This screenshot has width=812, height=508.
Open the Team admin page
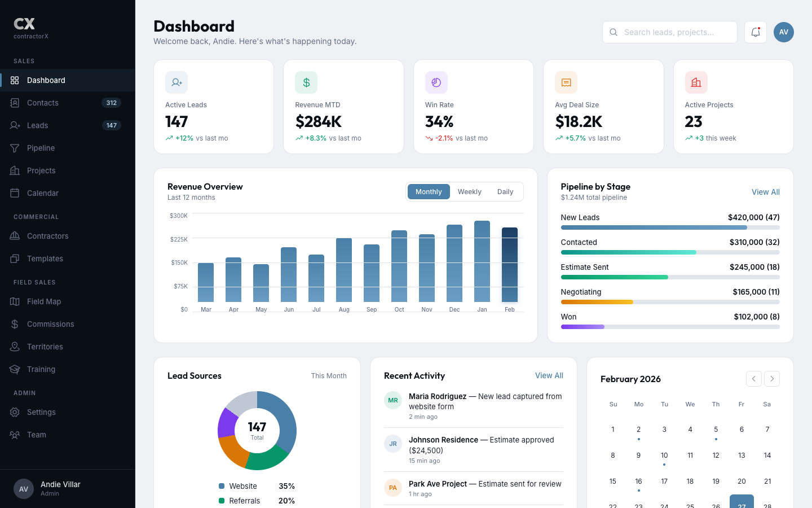point(37,435)
